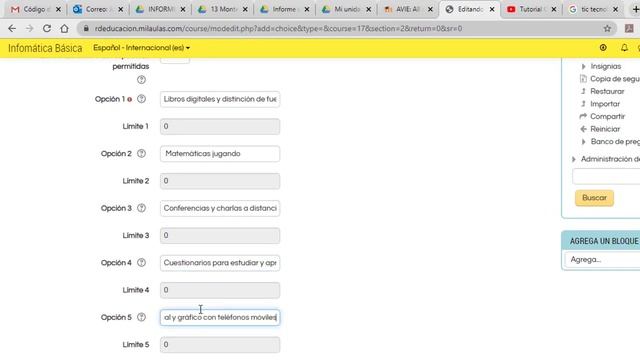Click the Opción 5 text field
This screenshot has height=360, width=640.
pyautogui.click(x=220, y=318)
